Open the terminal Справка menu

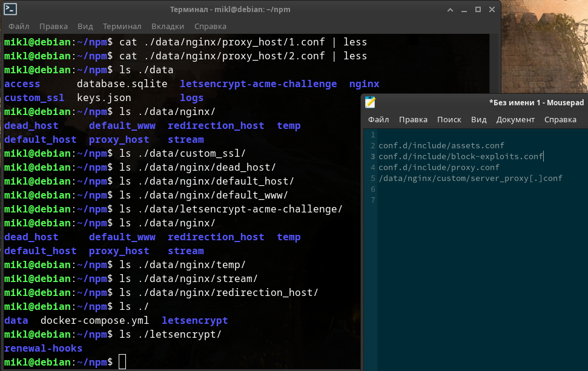(210, 26)
